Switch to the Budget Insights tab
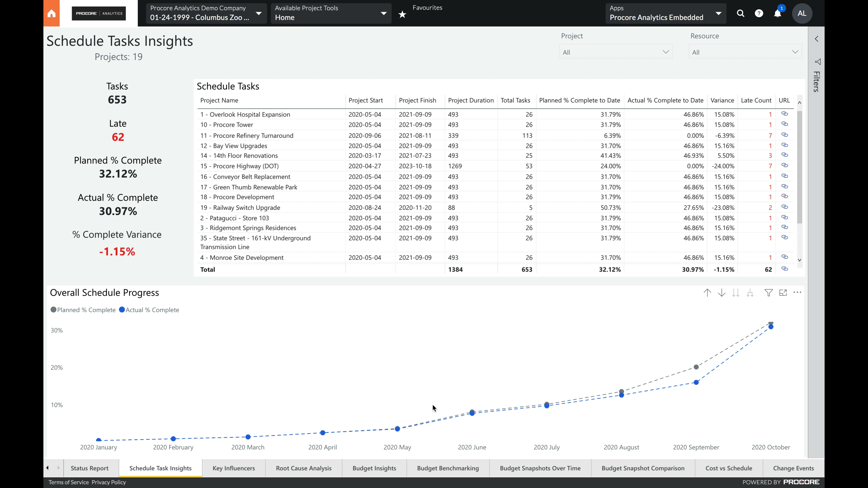This screenshot has width=868, height=488. [x=374, y=468]
